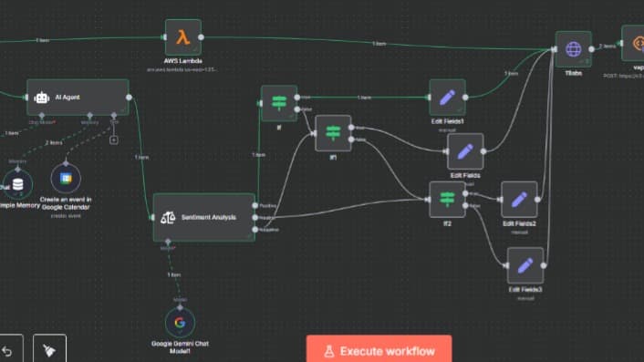The width and height of the screenshot is (644, 362).
Task: Select the first If node icon
Action: point(279,103)
